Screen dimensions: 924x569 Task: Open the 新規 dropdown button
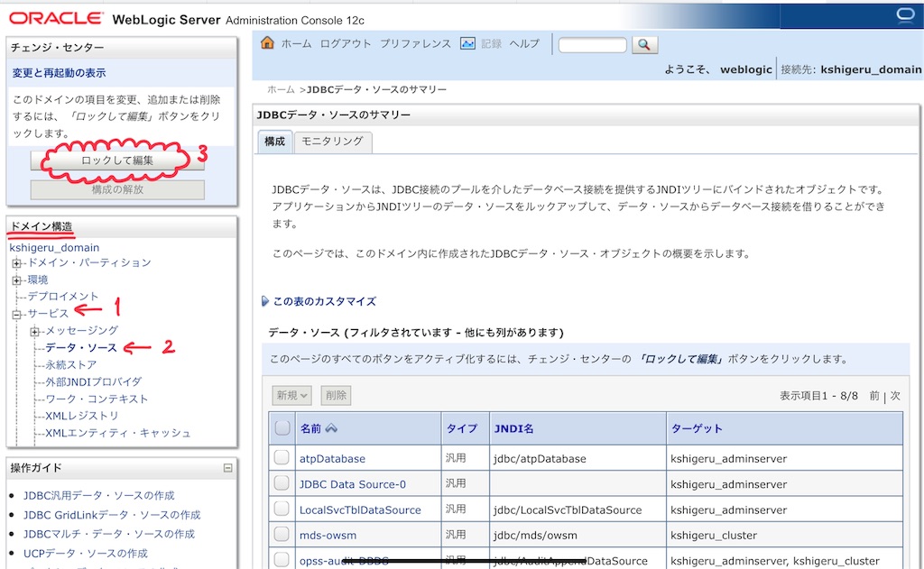(291, 395)
